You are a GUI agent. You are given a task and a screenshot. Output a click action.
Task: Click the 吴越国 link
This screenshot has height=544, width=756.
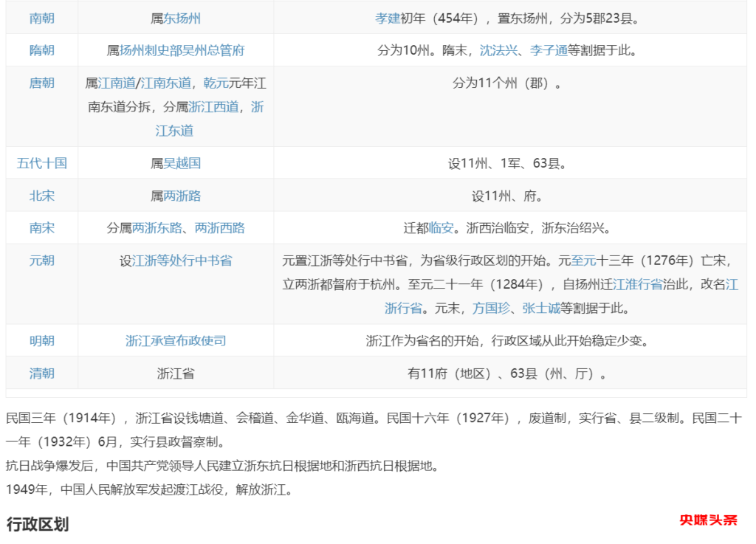click(182, 163)
